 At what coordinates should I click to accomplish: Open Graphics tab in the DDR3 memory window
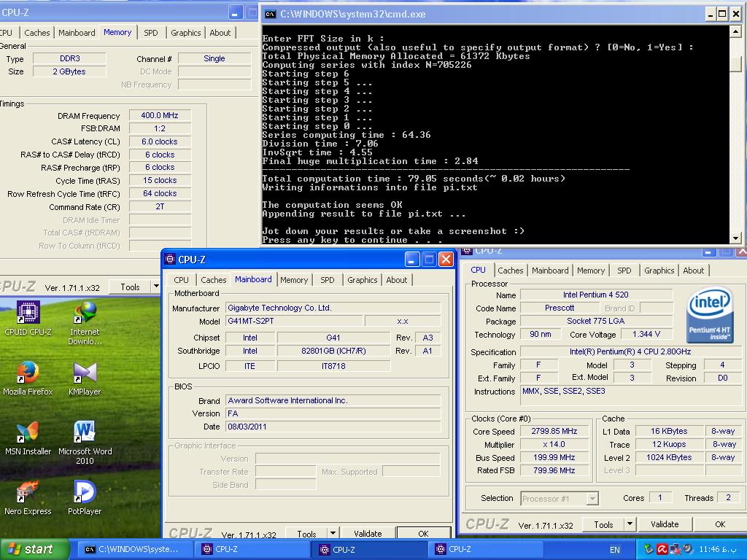point(186,33)
